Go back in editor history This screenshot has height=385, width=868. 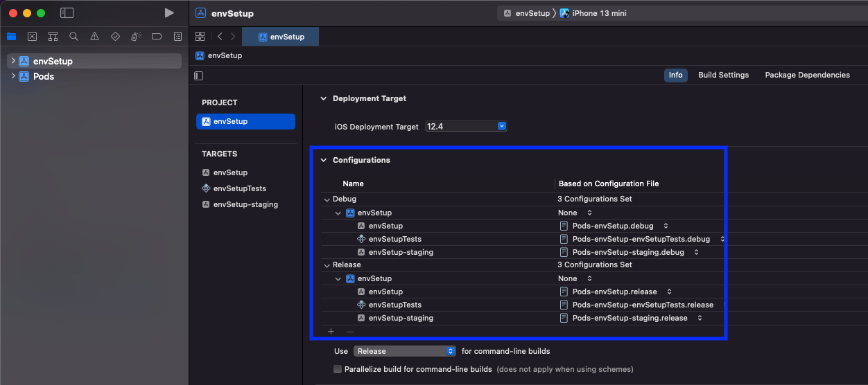(220, 37)
